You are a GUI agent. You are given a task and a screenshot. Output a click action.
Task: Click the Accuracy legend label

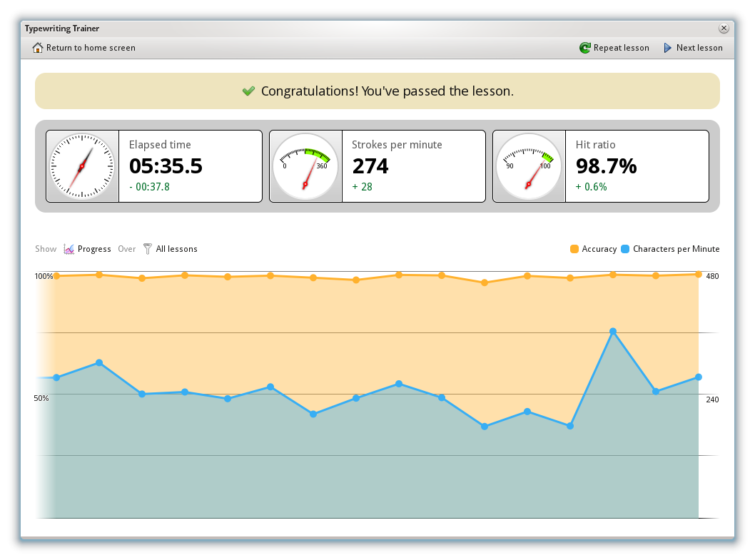pos(599,249)
